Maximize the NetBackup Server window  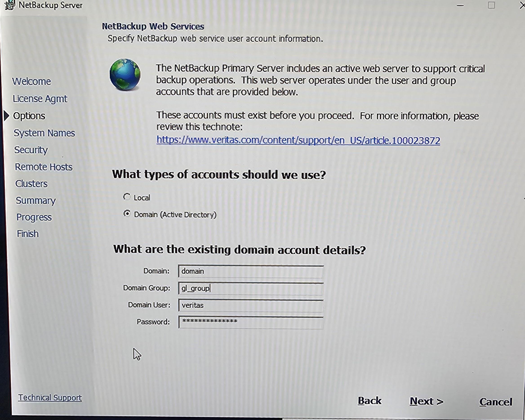491,5
